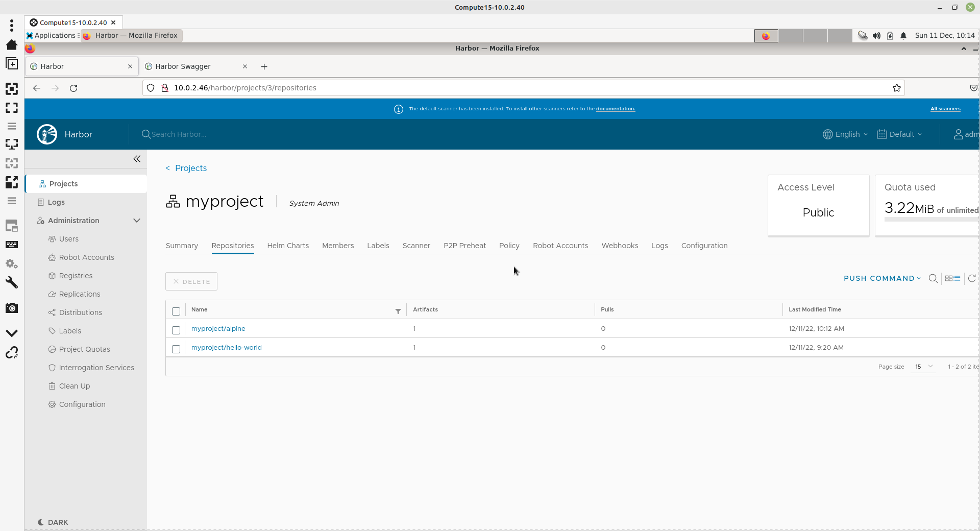Screen dimensions: 980x531
Task: Collapse the Administration section
Action: click(x=136, y=221)
